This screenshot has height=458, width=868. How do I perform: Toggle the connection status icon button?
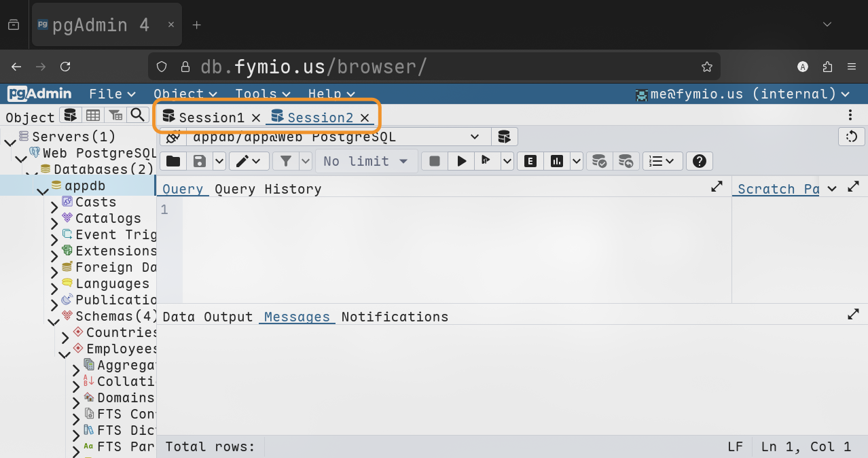(173, 137)
